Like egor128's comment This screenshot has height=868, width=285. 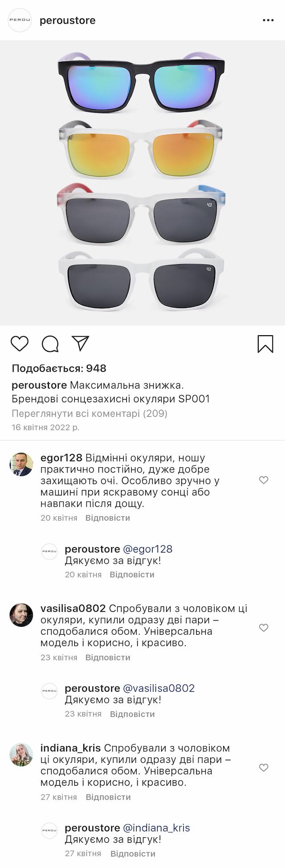point(264,480)
